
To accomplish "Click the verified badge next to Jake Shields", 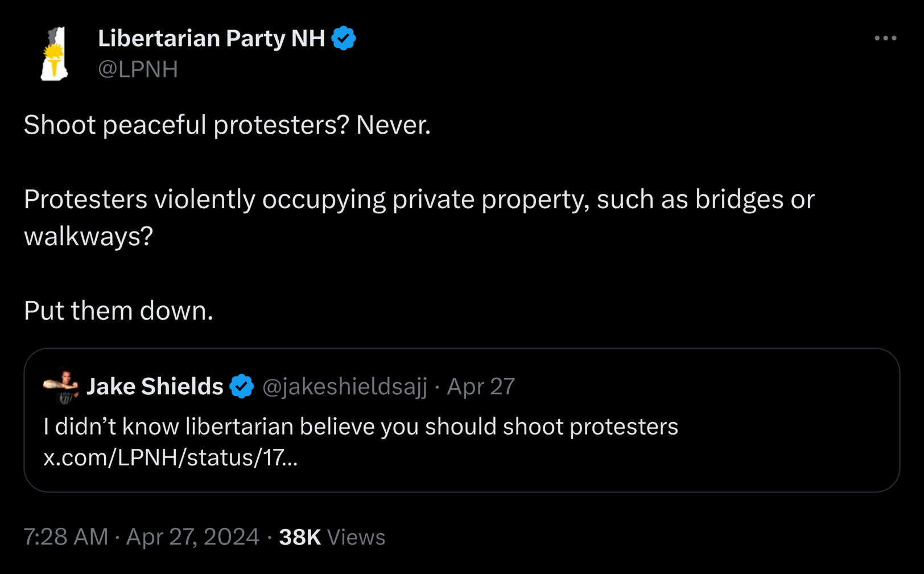I will point(242,387).
